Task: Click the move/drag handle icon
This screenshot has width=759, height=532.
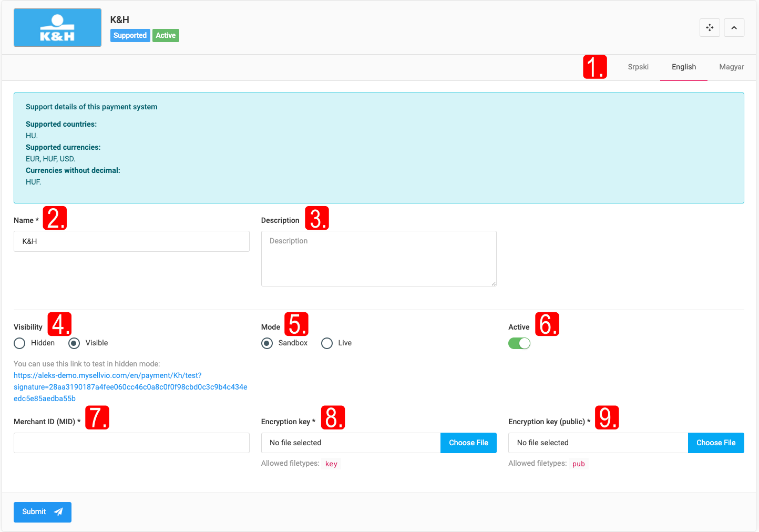Action: (x=710, y=28)
